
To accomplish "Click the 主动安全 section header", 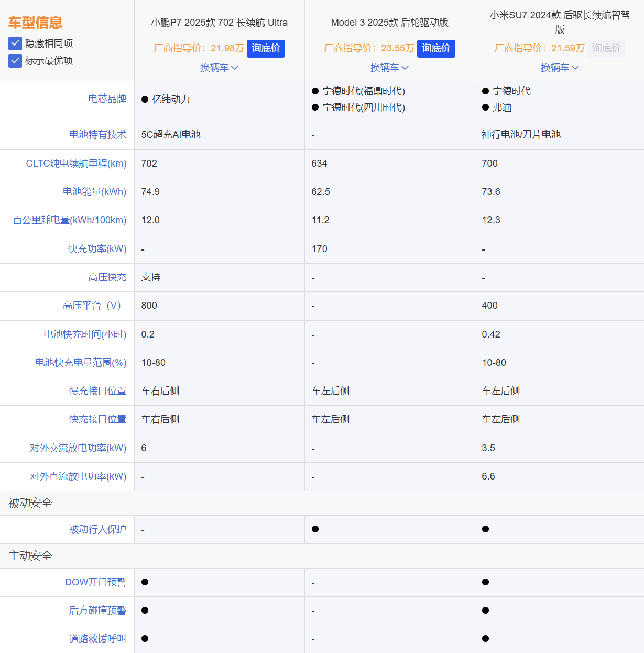I will point(30,556).
